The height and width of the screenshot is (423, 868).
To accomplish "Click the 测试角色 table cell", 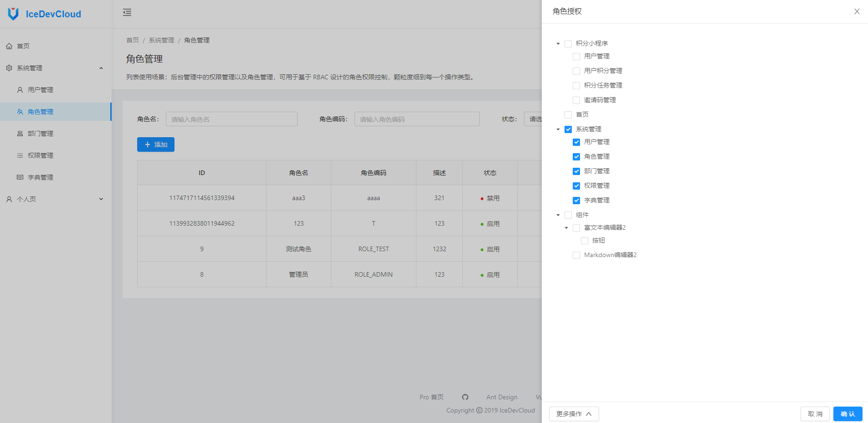I will tap(298, 249).
